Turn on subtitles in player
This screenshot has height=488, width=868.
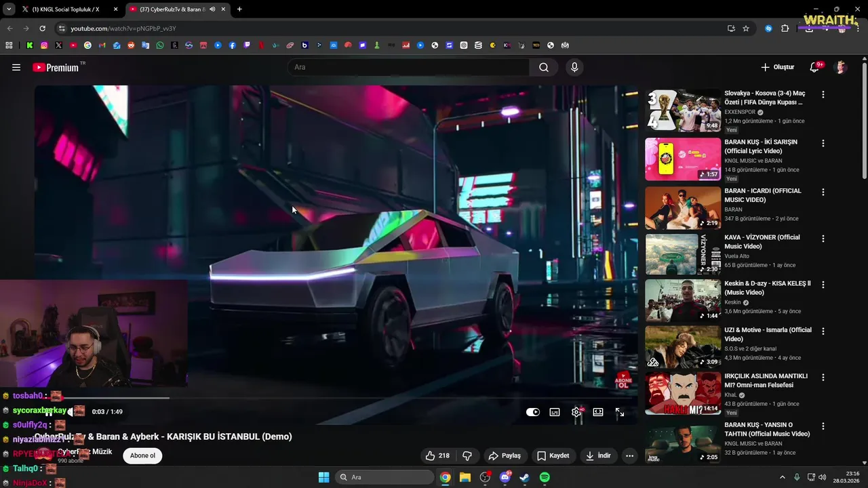(555, 412)
